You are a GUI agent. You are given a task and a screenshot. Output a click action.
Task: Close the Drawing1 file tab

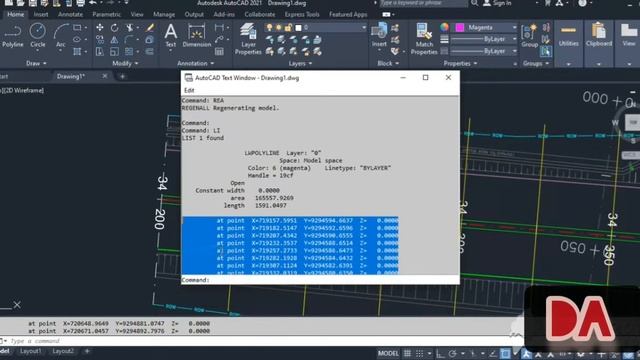[104, 76]
